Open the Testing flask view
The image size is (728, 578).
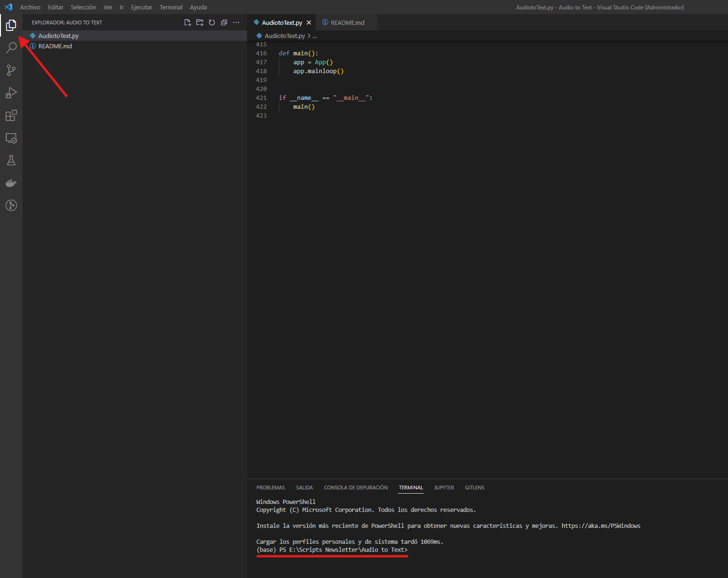tap(11, 161)
